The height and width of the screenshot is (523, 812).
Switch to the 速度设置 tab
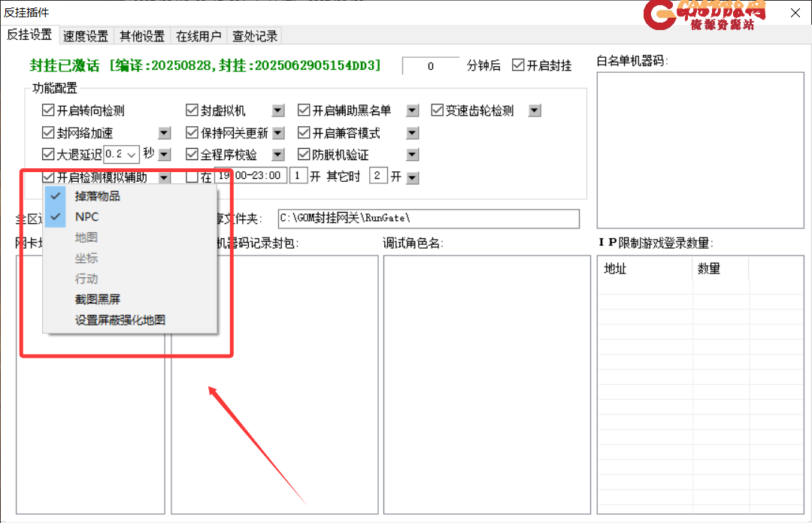click(x=86, y=36)
